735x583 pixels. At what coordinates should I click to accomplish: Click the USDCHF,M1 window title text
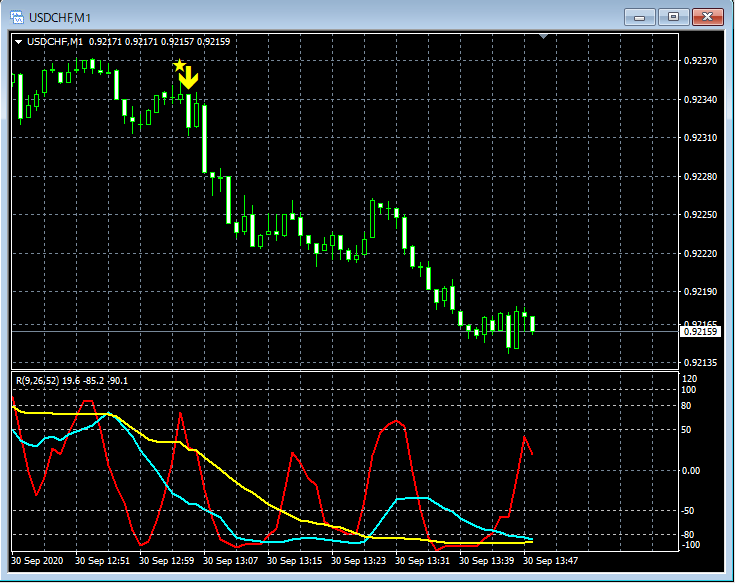[x=60, y=18]
